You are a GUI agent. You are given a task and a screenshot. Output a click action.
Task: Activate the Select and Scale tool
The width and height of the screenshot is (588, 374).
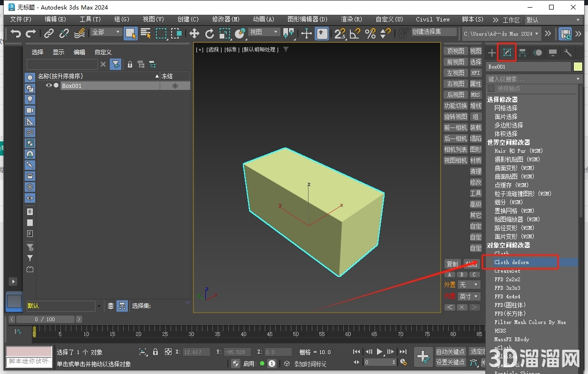click(x=225, y=33)
